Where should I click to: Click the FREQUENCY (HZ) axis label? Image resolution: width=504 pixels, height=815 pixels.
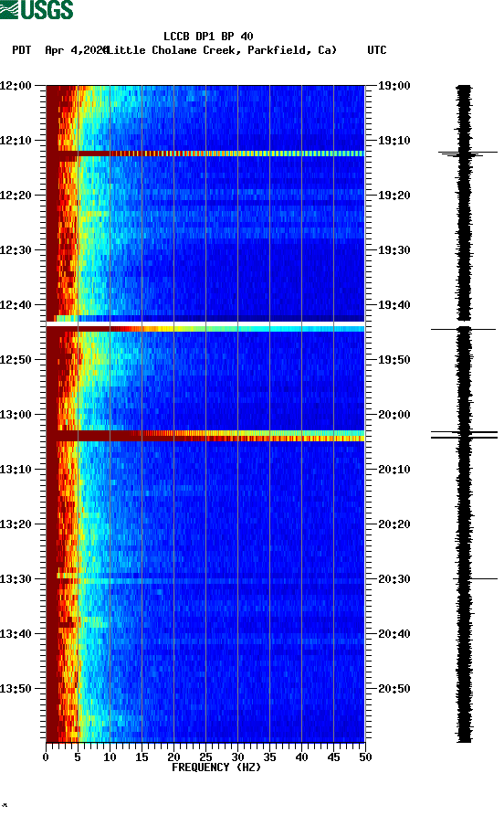click(216, 767)
